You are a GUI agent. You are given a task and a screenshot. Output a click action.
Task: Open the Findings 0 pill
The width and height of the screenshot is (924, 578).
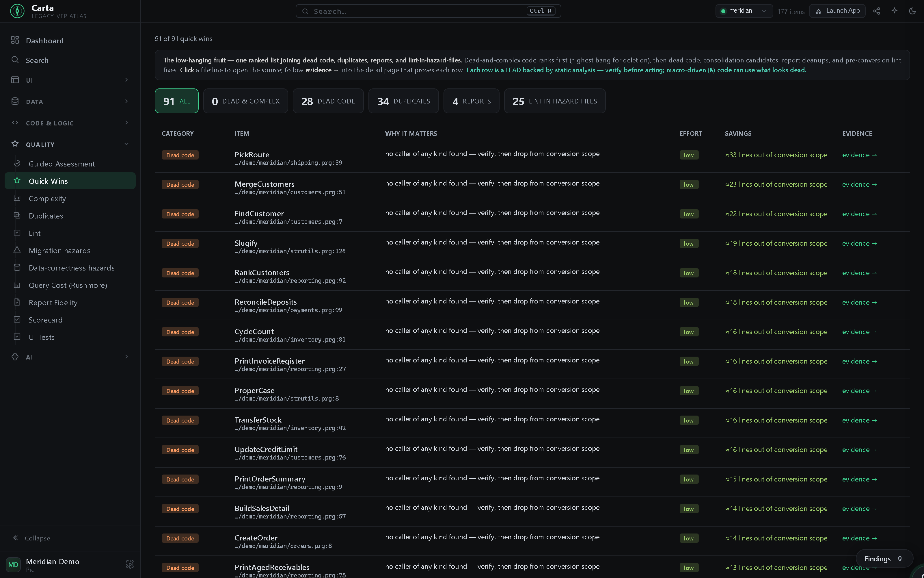coord(884,559)
